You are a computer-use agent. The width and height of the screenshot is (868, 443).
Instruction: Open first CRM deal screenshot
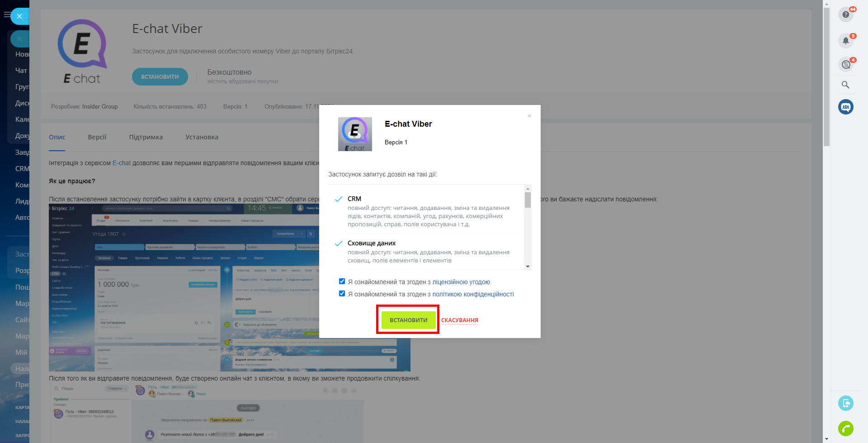tap(229, 287)
